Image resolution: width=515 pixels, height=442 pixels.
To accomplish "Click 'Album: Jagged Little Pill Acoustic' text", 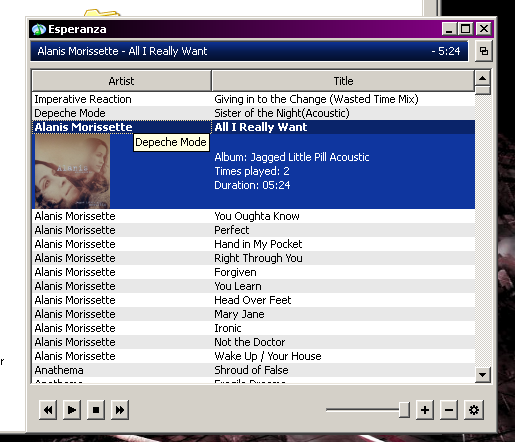I will coord(292,157).
